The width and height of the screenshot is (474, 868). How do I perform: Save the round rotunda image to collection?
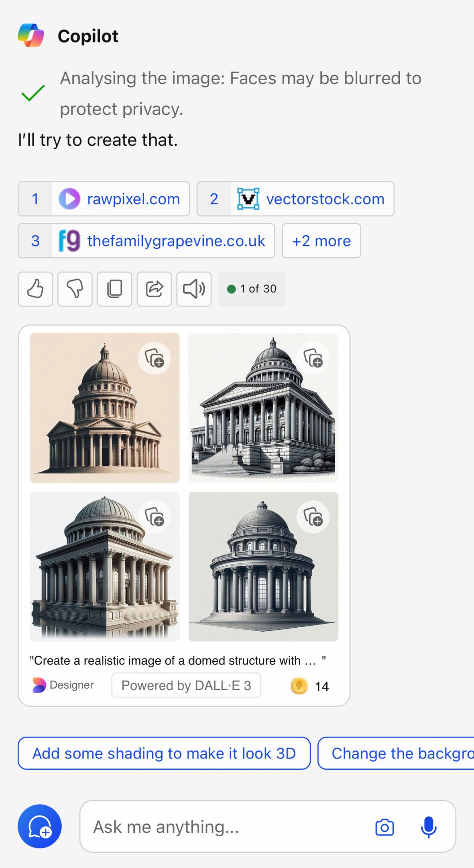pos(313,516)
